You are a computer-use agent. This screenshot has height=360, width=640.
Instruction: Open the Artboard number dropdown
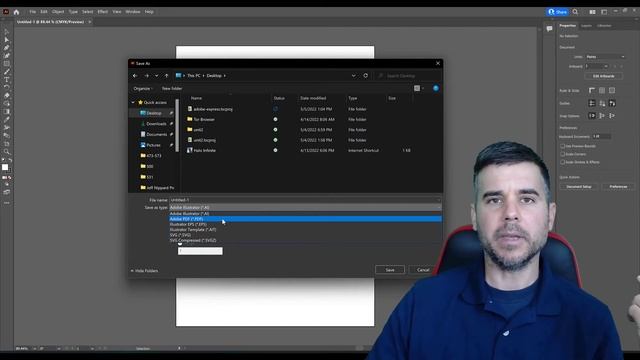click(597, 66)
